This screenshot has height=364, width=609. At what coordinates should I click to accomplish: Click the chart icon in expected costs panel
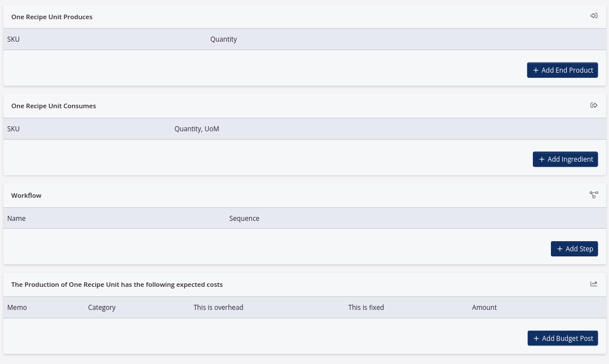pyautogui.click(x=594, y=284)
